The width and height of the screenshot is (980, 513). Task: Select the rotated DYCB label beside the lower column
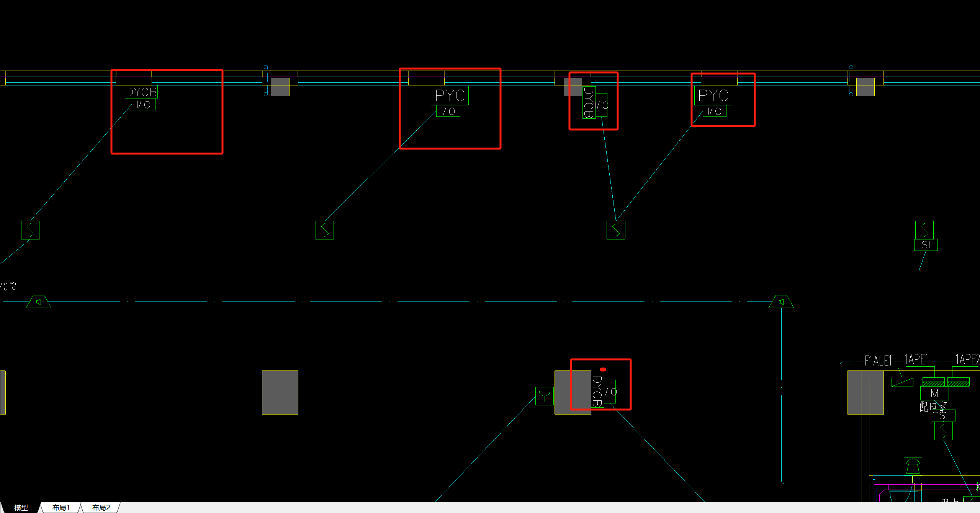pyautogui.click(x=598, y=391)
